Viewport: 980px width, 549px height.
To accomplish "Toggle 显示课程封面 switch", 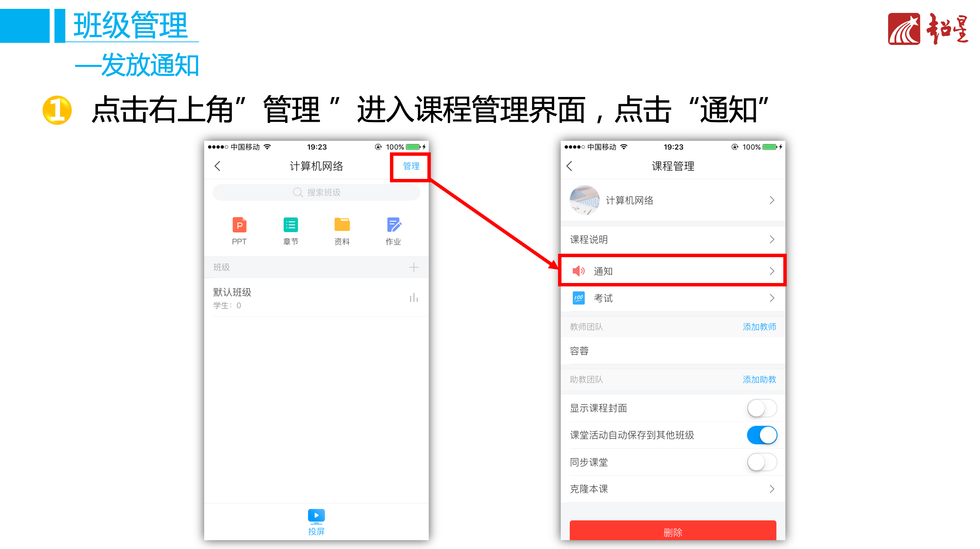I will coord(762,408).
